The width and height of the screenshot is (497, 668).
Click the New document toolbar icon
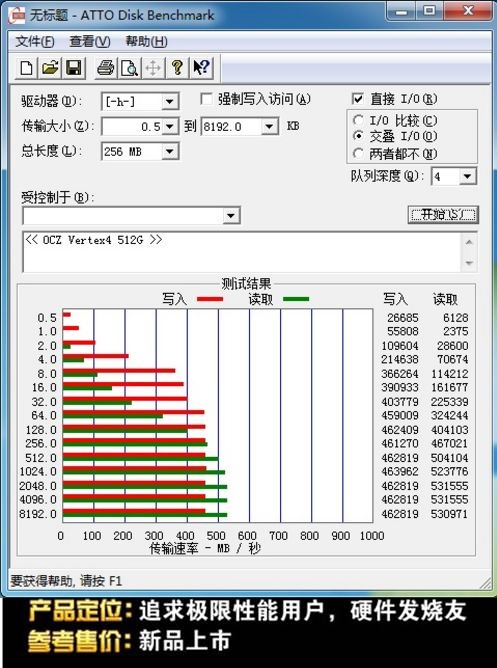tap(26, 68)
